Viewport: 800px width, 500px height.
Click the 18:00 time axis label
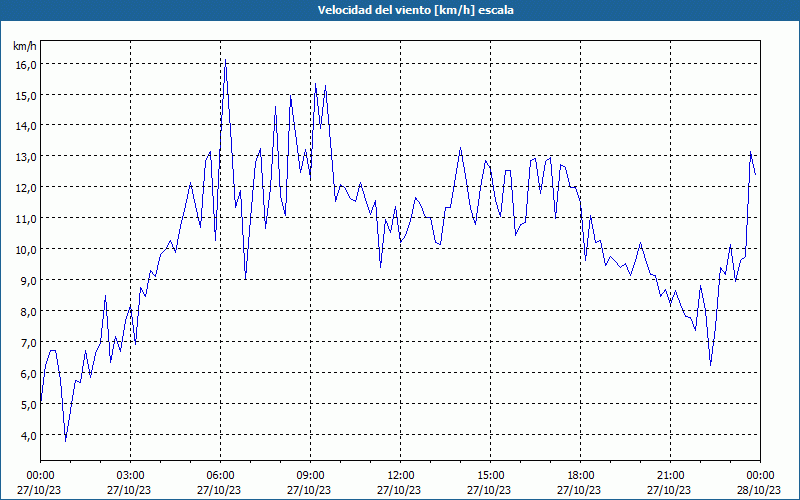(580, 476)
